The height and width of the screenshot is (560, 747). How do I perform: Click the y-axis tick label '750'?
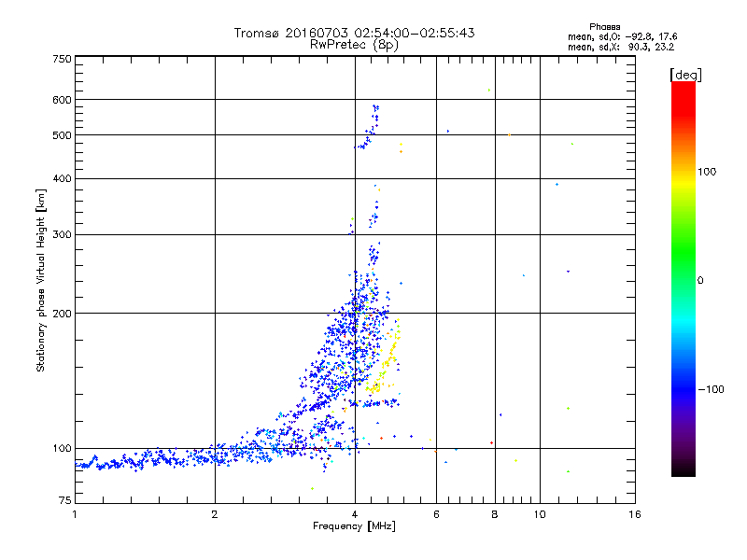pos(62,59)
